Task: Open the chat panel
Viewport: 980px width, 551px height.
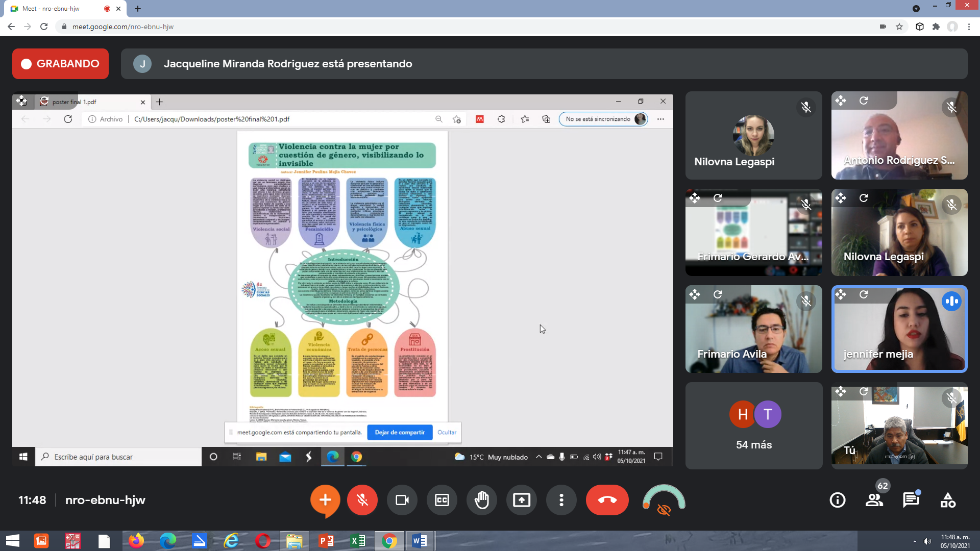Action: [x=911, y=500]
